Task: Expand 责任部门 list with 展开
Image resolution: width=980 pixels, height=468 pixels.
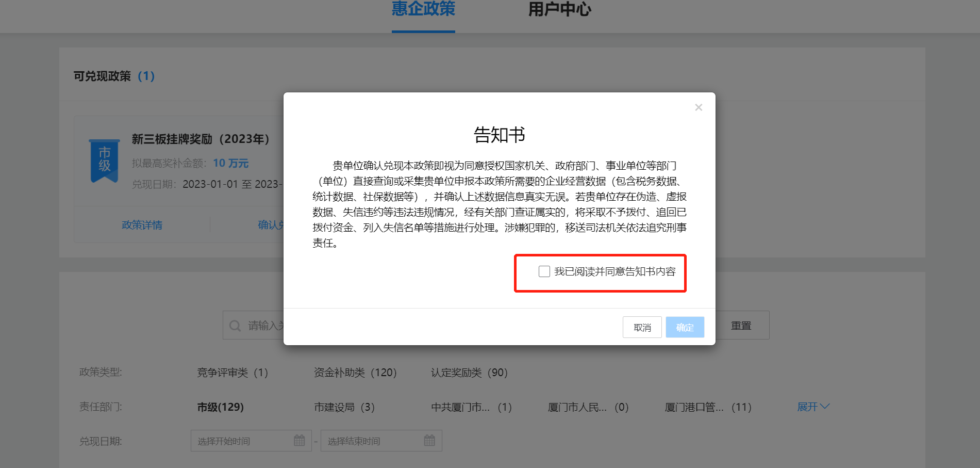Action: (x=813, y=407)
